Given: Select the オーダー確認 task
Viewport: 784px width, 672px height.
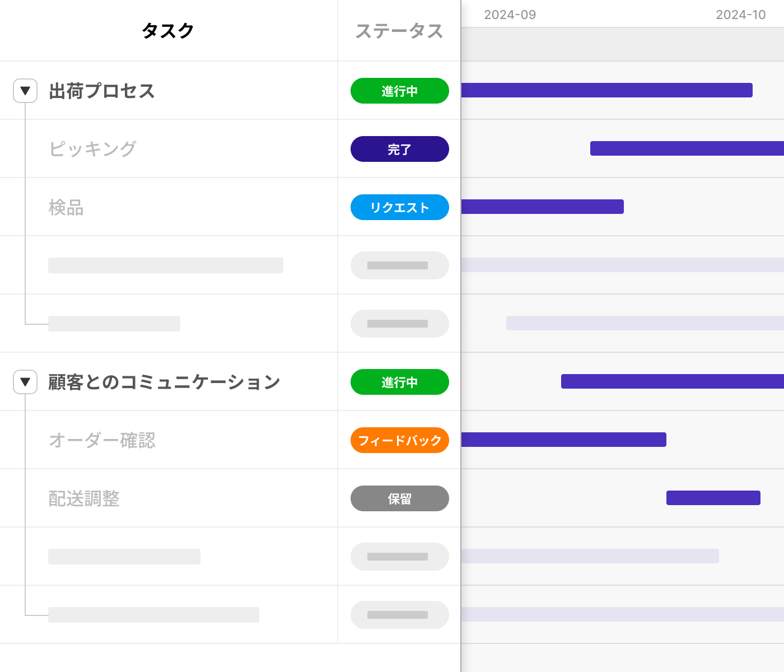Looking at the screenshot, I should pyautogui.click(x=102, y=440).
